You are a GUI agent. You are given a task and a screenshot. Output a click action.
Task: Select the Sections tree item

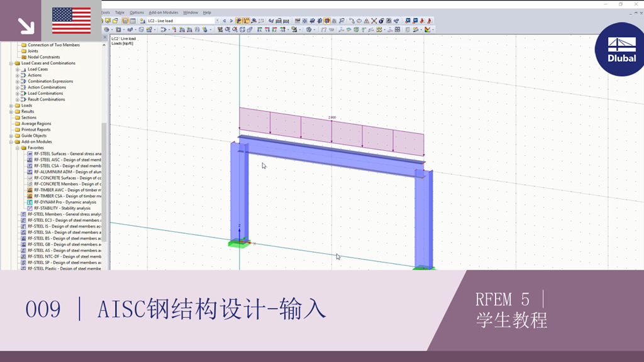tap(29, 118)
